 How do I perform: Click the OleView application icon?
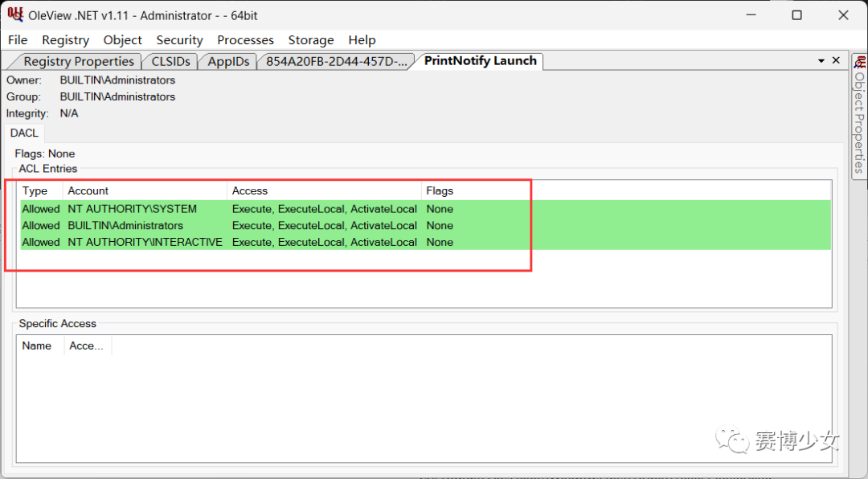pyautogui.click(x=15, y=14)
